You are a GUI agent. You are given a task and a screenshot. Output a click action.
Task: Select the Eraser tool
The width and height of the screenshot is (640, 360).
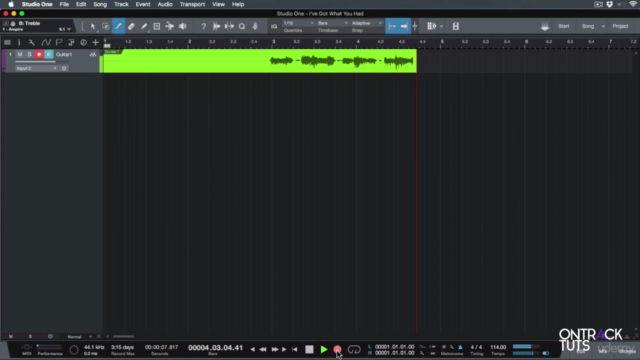tap(131, 27)
